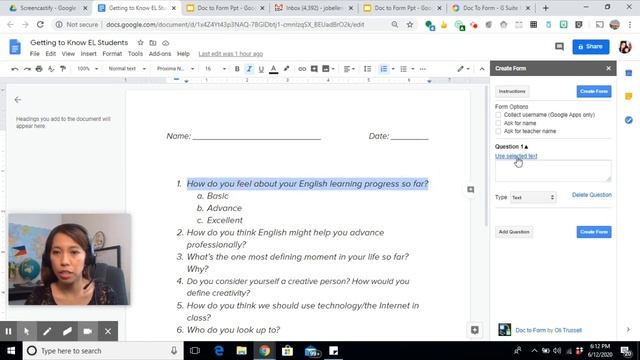Open the question Type dropdown
The width and height of the screenshot is (640, 360).
coord(533,198)
